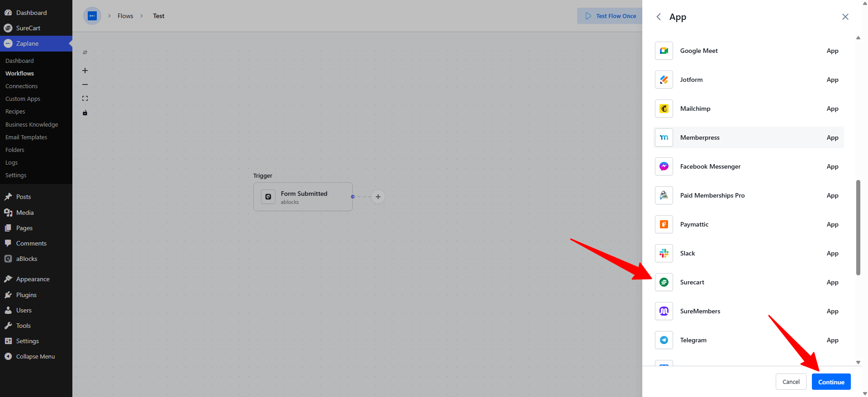
Task: Open the Zaplane sidebar menu
Action: coord(36,43)
